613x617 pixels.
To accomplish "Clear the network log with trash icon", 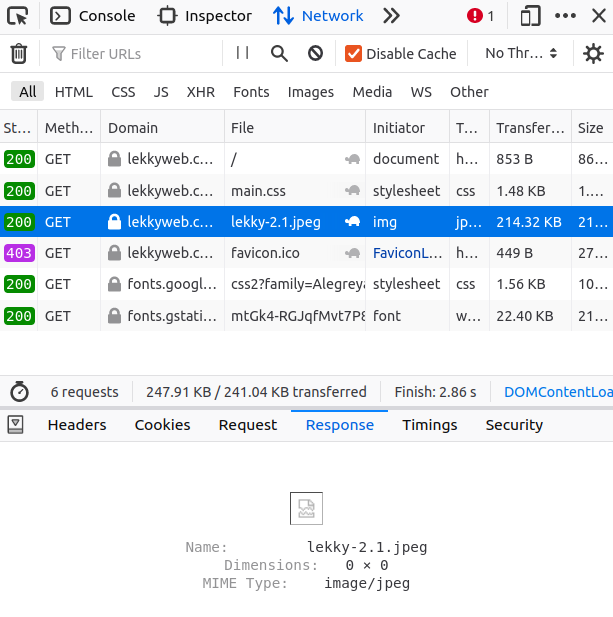I will pos(18,54).
